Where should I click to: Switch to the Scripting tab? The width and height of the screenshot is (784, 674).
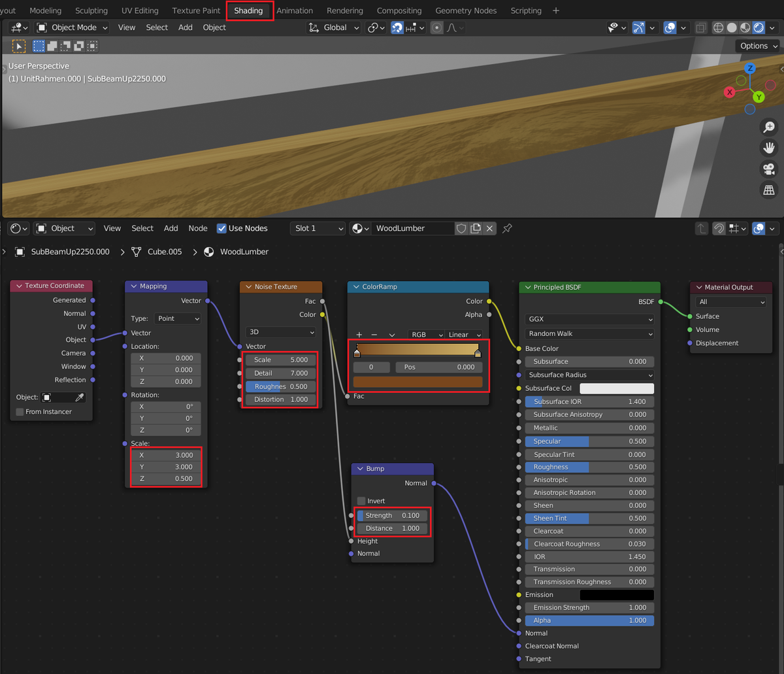click(x=526, y=10)
